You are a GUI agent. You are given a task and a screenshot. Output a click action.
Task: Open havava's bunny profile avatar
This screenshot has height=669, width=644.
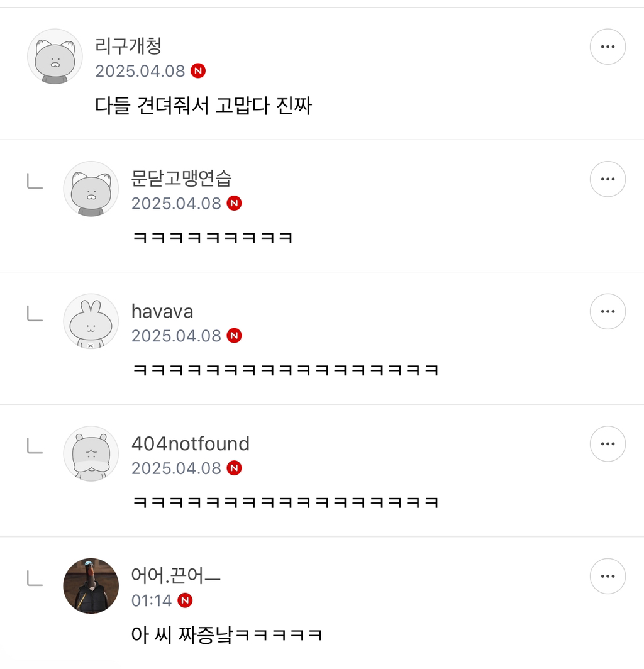coord(91,321)
